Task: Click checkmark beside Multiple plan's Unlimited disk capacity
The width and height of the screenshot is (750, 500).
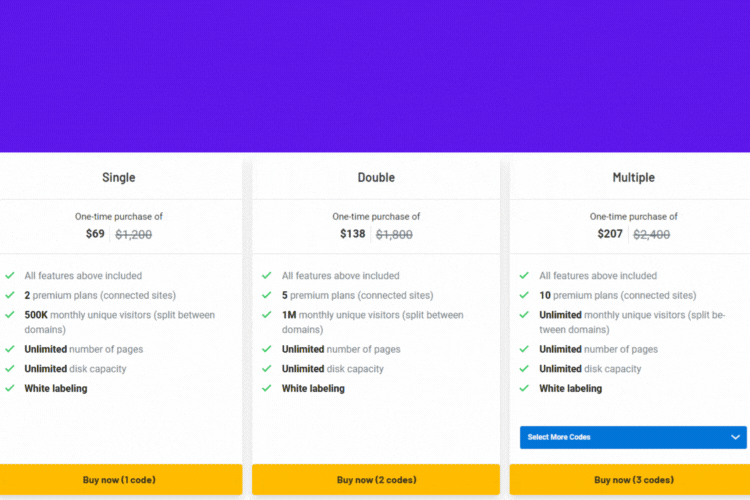Action: tap(524, 368)
